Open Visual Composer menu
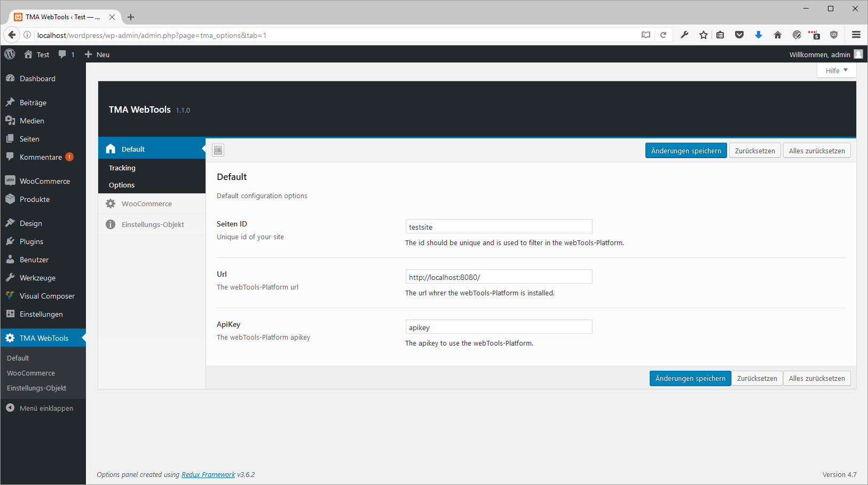The width and height of the screenshot is (868, 485). point(43,296)
